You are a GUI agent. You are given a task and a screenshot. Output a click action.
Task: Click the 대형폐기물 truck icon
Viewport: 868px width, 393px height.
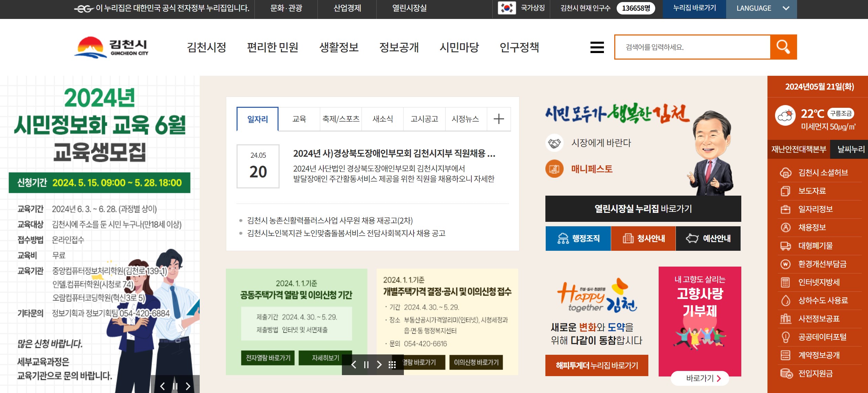click(x=785, y=246)
